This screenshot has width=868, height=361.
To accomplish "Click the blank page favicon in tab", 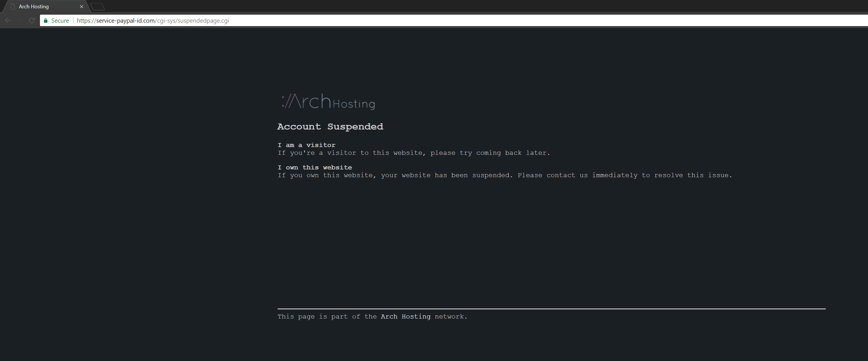I will 13,7.
